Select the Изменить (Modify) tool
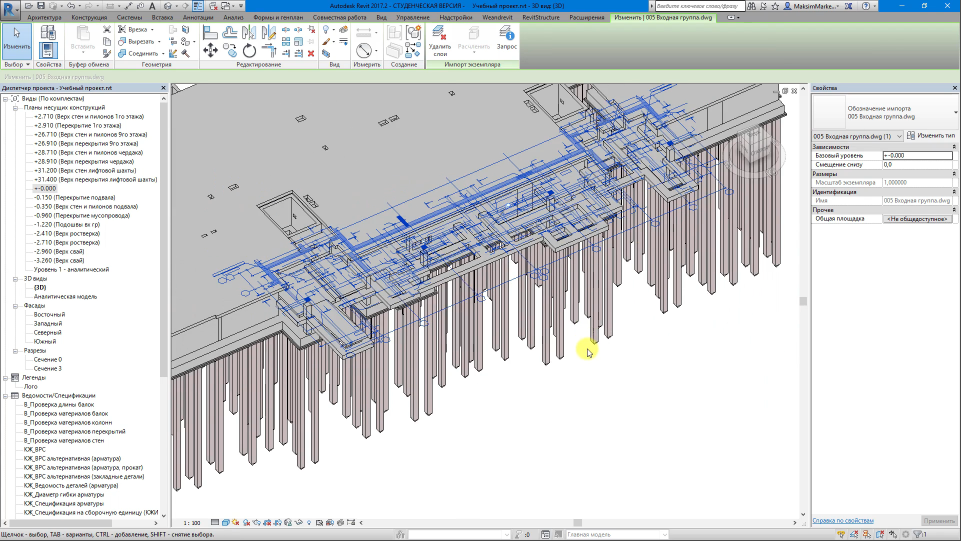This screenshot has width=961, height=541. coord(17,38)
